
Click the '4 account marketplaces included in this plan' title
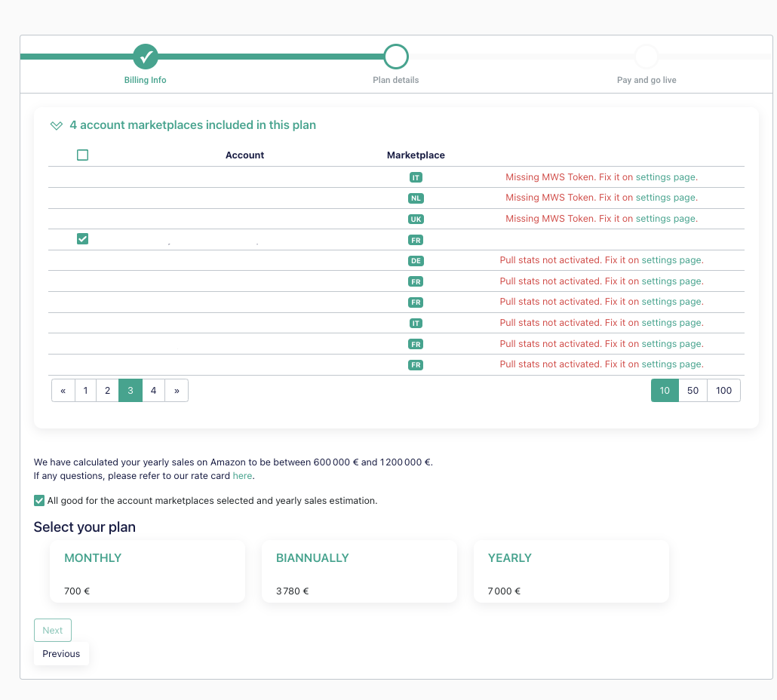pos(193,125)
